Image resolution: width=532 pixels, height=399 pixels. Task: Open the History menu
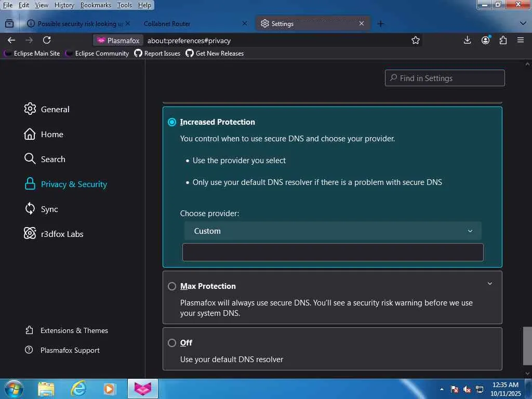pyautogui.click(x=64, y=5)
